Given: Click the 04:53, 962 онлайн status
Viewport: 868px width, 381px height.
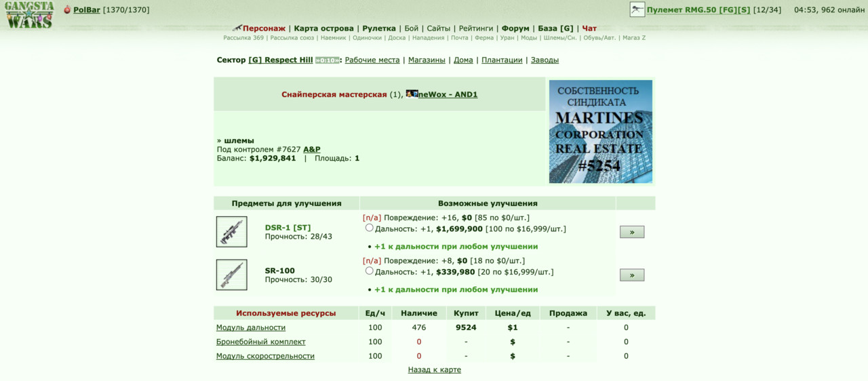Looking at the screenshot, I should 829,10.
